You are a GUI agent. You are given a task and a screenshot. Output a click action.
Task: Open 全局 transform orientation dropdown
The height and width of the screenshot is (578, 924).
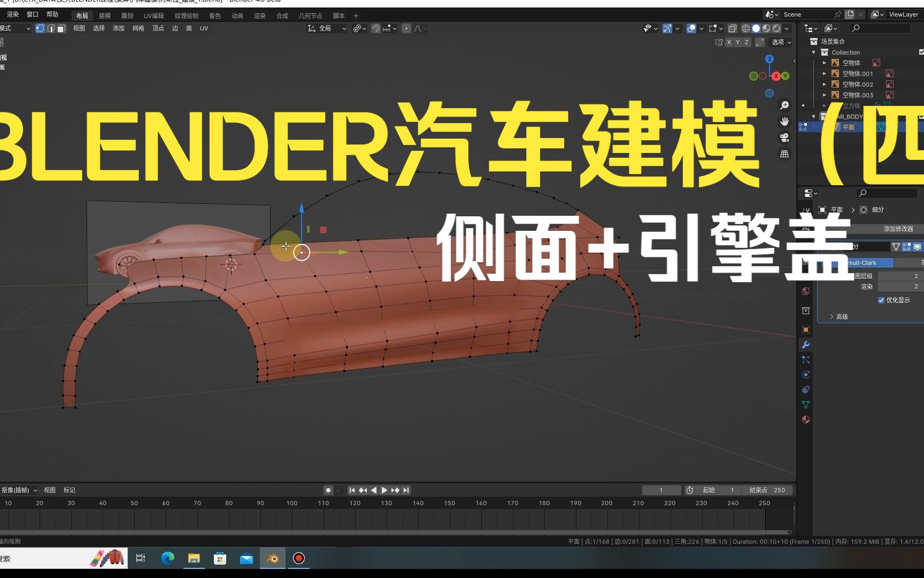coord(327,28)
